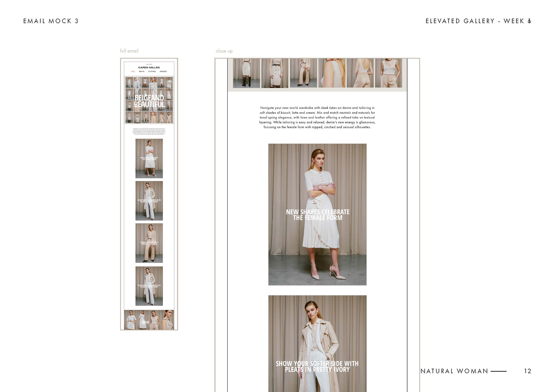Screen dimensions: 555x392
Task: Click the SALE link in email header
Action: (x=133, y=71)
